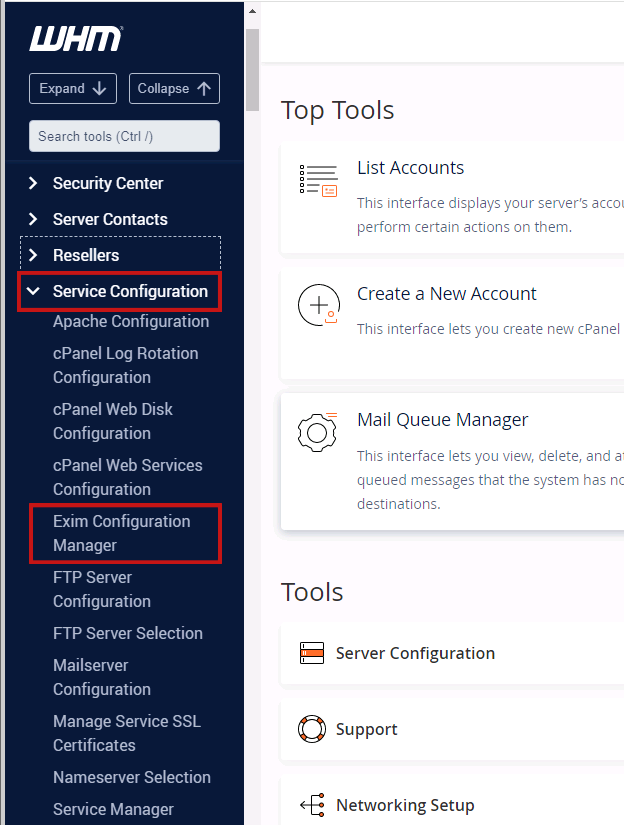This screenshot has height=825, width=624.
Task: Open the Resellers menu section
Action: coord(86,255)
